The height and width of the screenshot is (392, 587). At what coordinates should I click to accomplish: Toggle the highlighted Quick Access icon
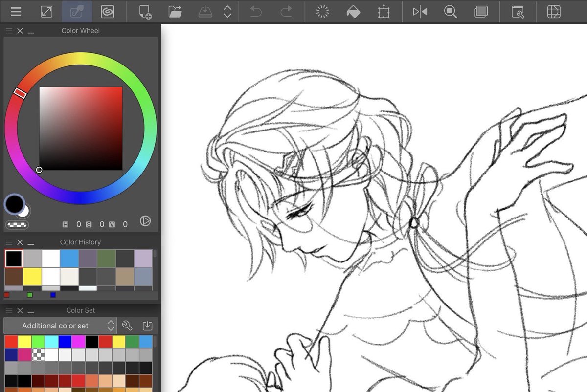click(77, 12)
